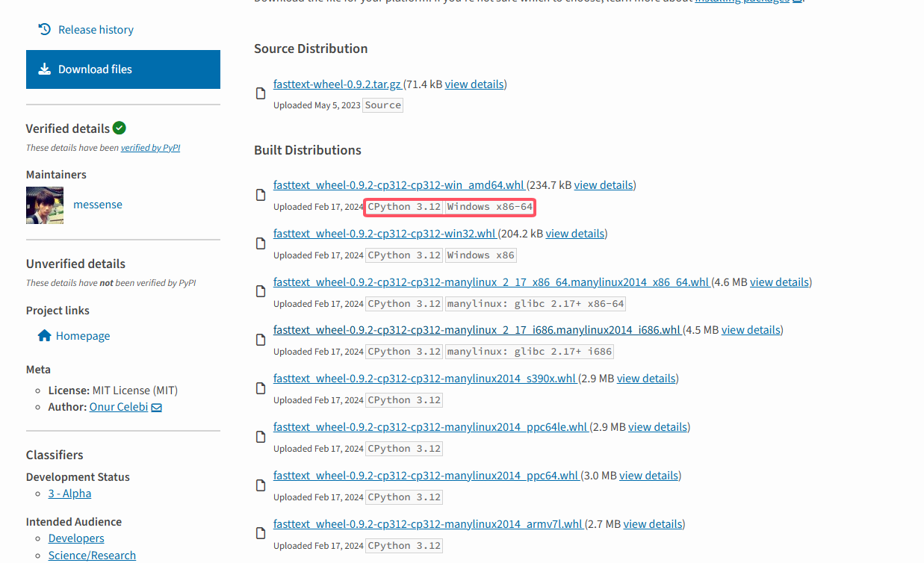The width and height of the screenshot is (924, 563).
Task: Click file icon beside the s390x wheel
Action: 261,388
